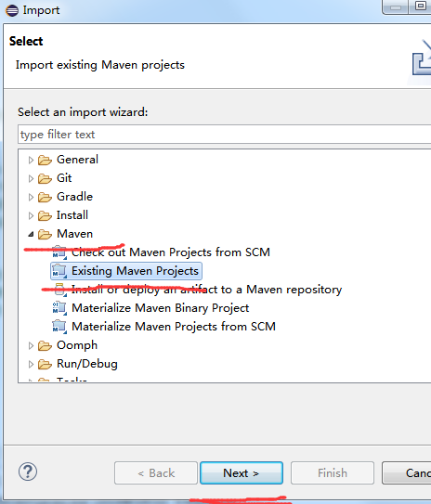This screenshot has width=431, height=504.
Task: Click the Existing Maven Projects wizard icon
Action: [x=59, y=271]
